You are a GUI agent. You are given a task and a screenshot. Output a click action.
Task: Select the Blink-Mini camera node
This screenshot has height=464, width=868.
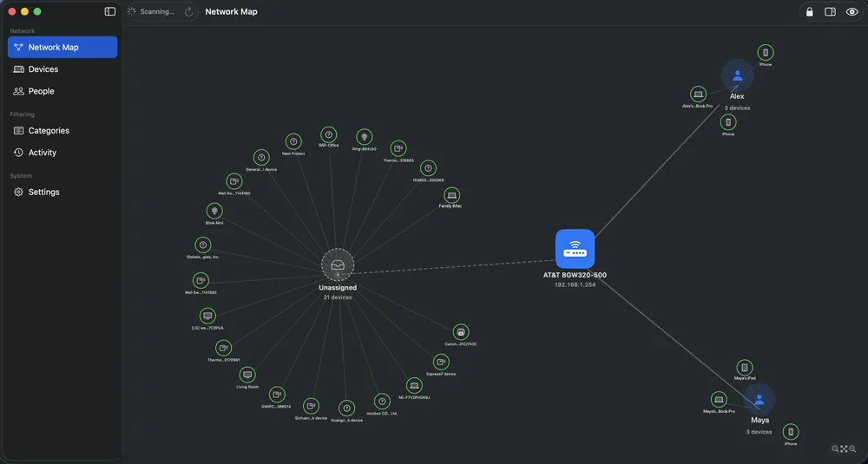tap(214, 212)
